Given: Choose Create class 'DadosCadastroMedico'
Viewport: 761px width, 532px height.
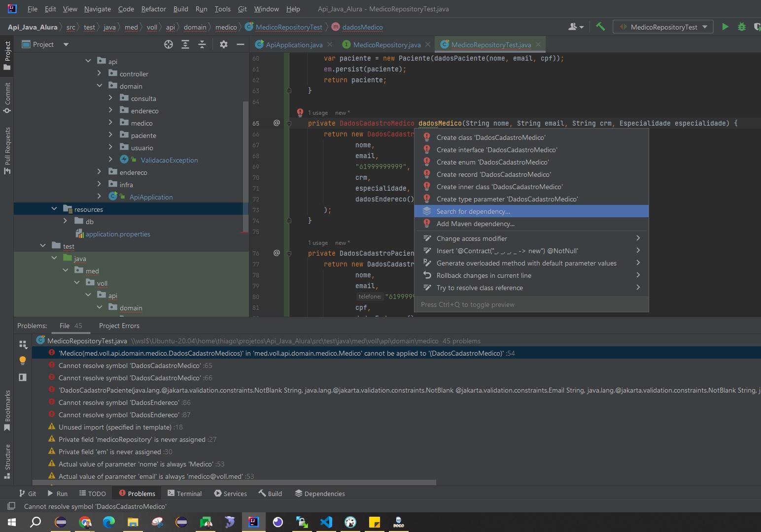Looking at the screenshot, I should pos(531,137).
